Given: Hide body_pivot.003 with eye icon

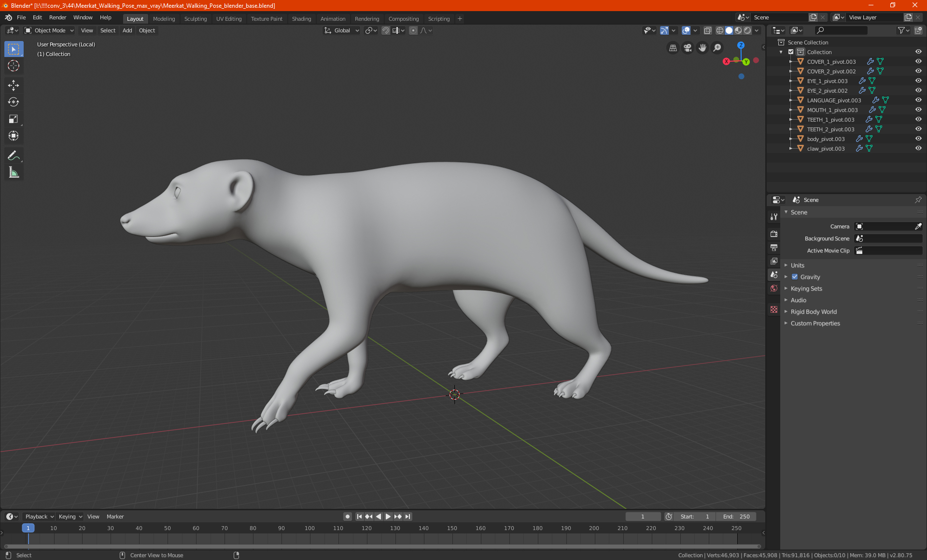Looking at the screenshot, I should coord(918,139).
